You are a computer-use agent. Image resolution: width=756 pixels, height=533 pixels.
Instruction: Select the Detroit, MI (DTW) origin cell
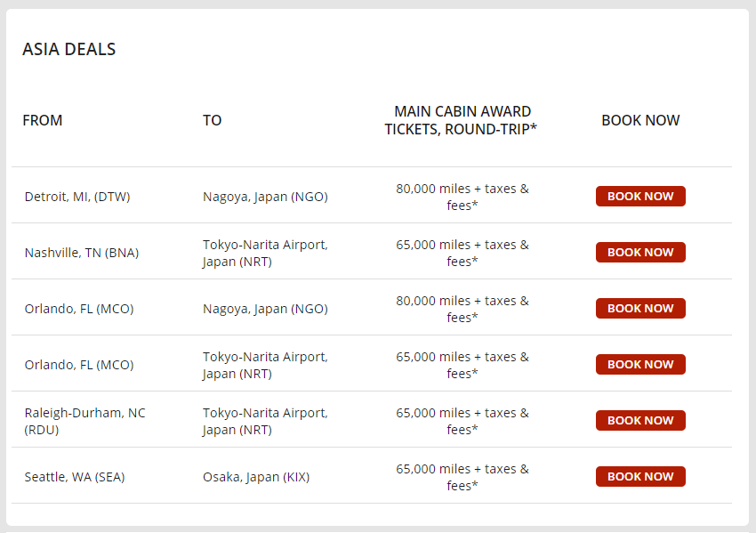click(77, 197)
